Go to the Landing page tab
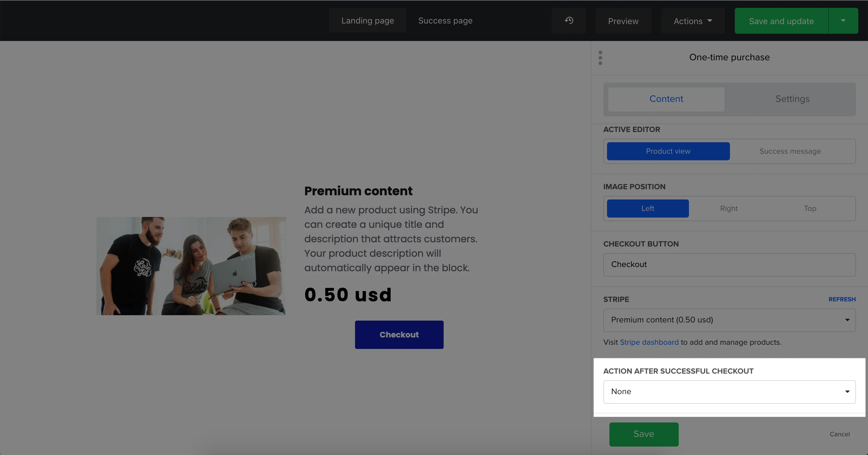The width and height of the screenshot is (868, 455). click(x=367, y=21)
